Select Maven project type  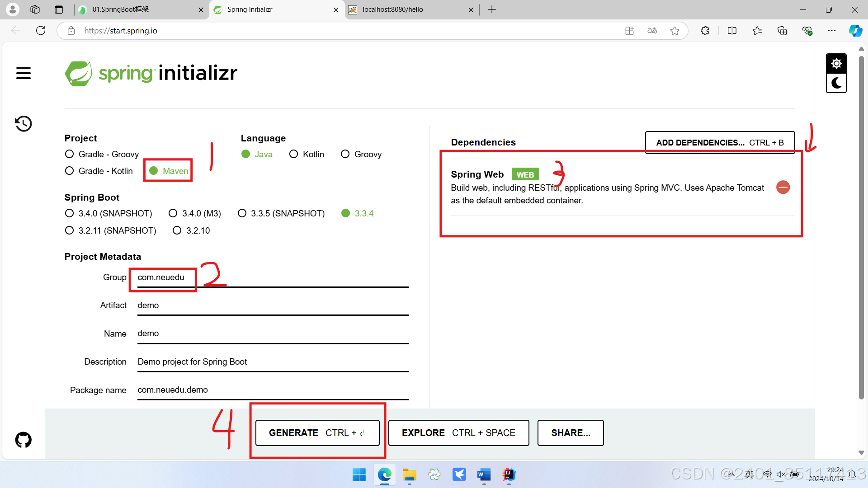coord(169,171)
